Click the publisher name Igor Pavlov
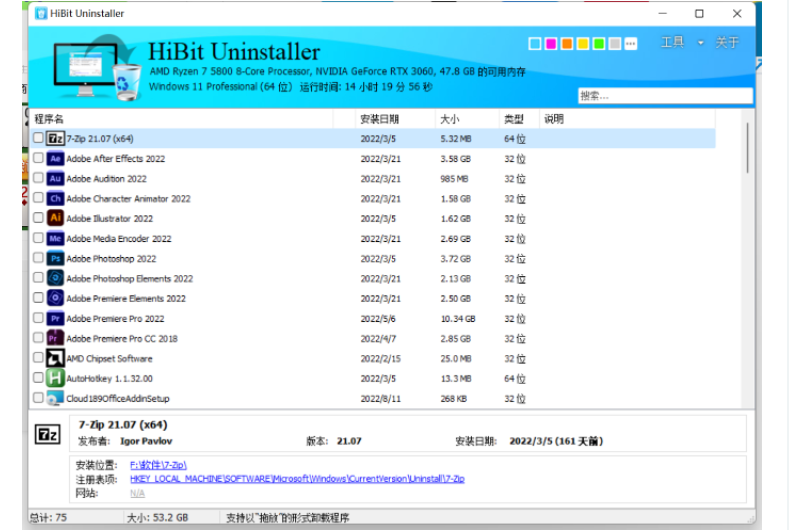 (x=146, y=441)
